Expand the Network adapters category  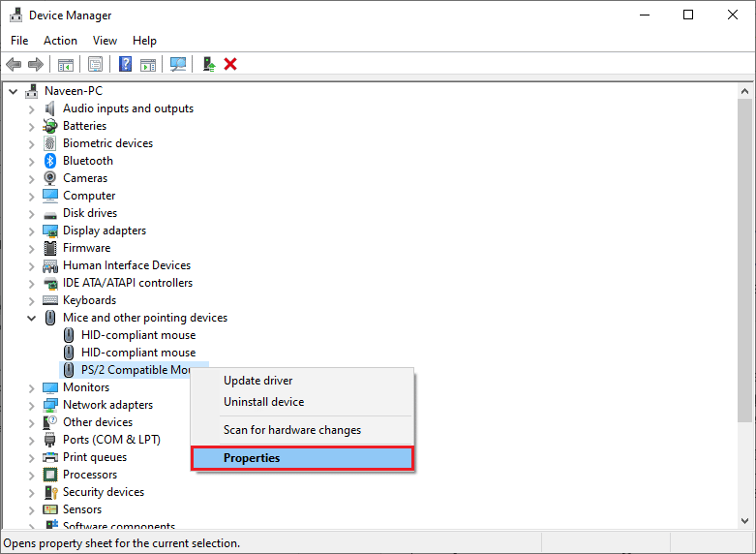pyautogui.click(x=32, y=406)
